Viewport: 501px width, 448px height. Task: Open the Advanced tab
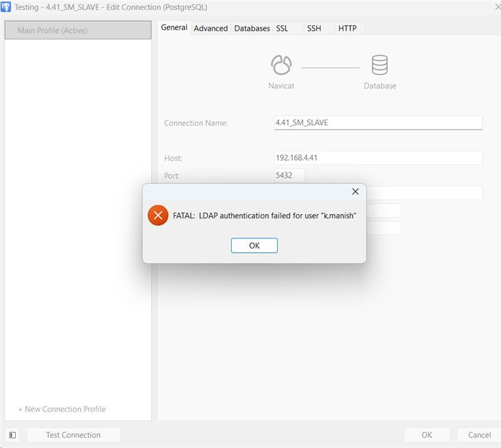point(211,28)
